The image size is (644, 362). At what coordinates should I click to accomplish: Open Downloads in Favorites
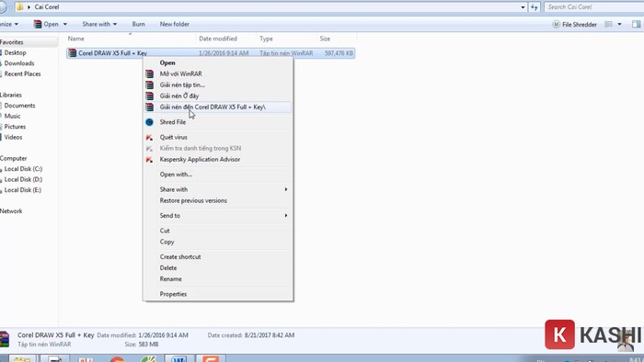click(x=19, y=63)
